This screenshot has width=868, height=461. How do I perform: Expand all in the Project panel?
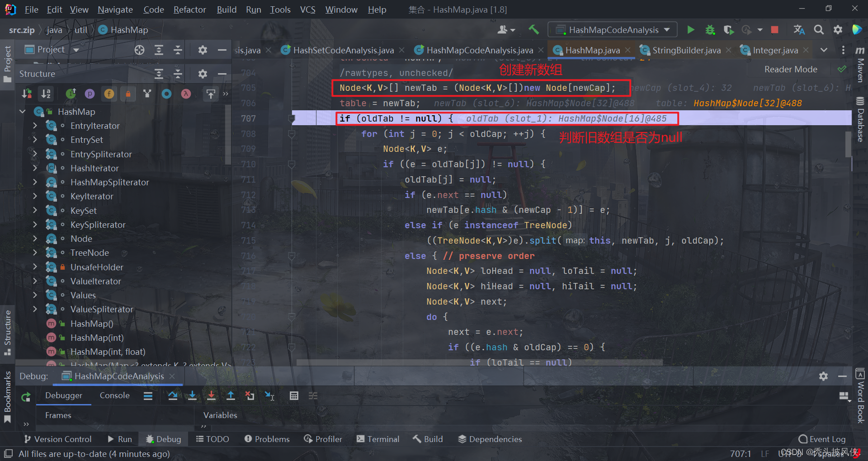click(x=159, y=50)
